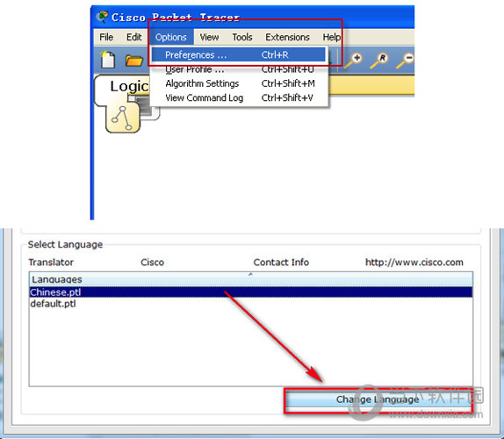The image size is (504, 439).
Task: Click the Change Language button
Action: (x=378, y=399)
